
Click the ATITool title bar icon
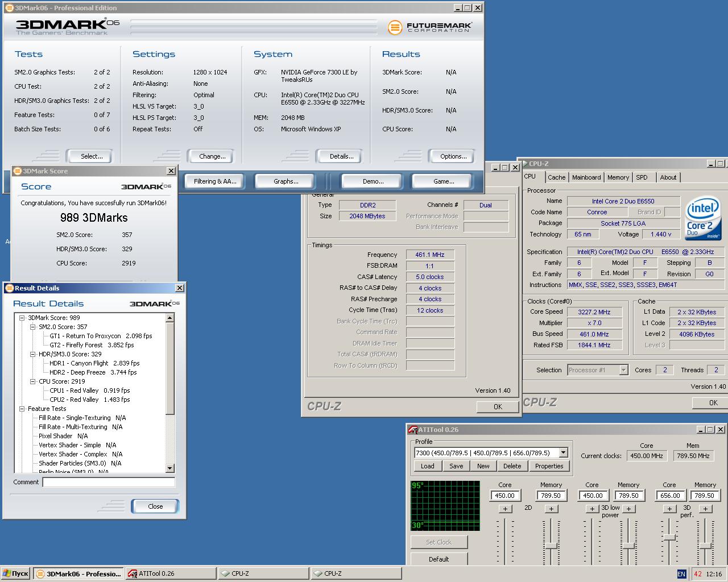(413, 430)
